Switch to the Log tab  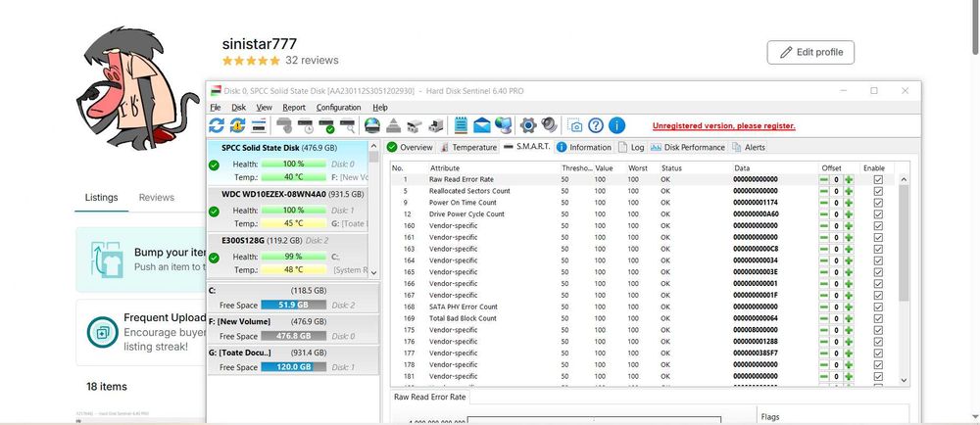coord(631,147)
